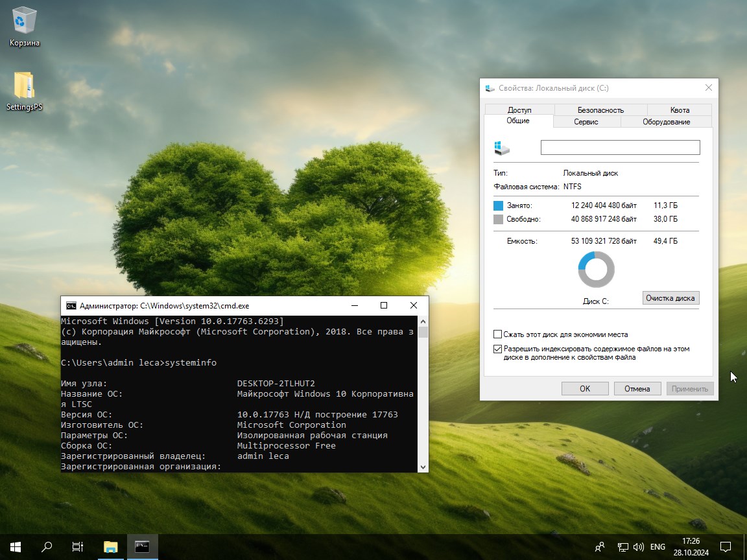Open taskbar search magnifier
Screen dimensions: 747x560
click(47, 546)
